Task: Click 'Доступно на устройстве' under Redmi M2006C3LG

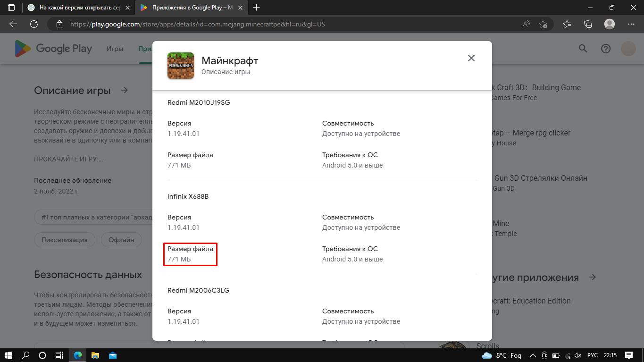Action: click(361, 321)
